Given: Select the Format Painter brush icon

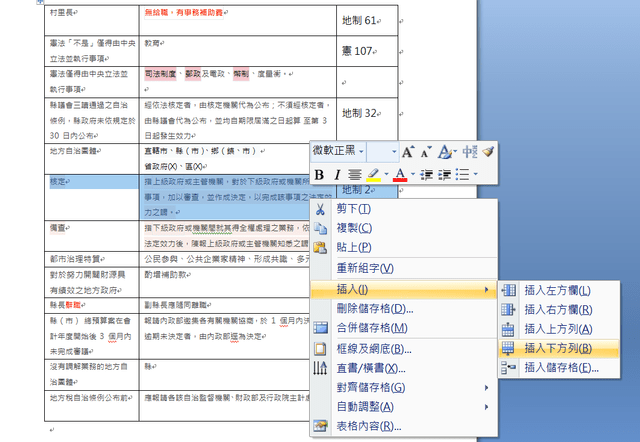Looking at the screenshot, I should pos(487,151).
